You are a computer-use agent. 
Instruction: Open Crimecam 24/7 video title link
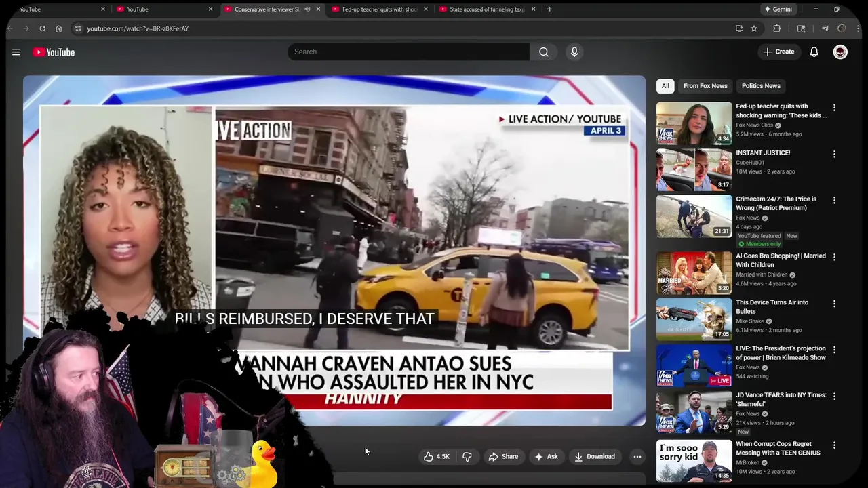click(776, 203)
